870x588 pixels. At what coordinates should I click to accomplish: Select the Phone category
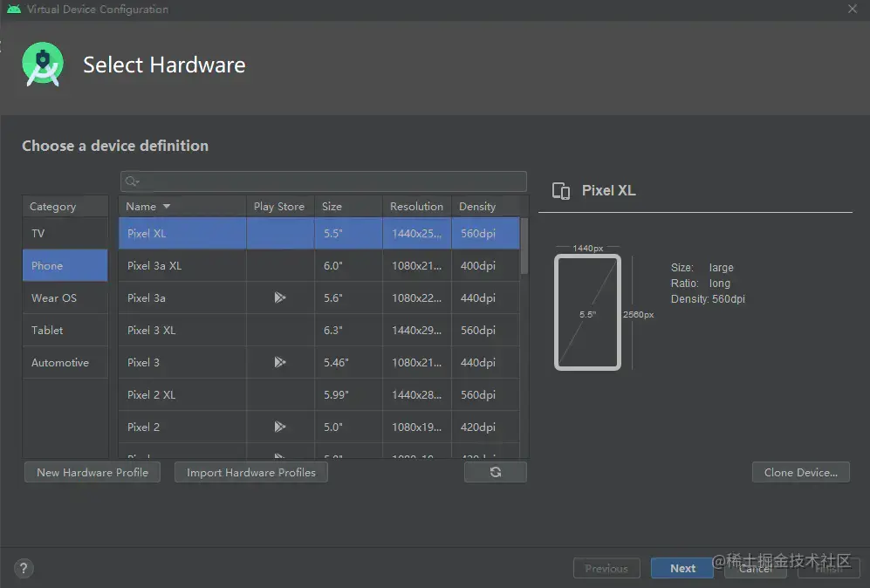pos(65,265)
